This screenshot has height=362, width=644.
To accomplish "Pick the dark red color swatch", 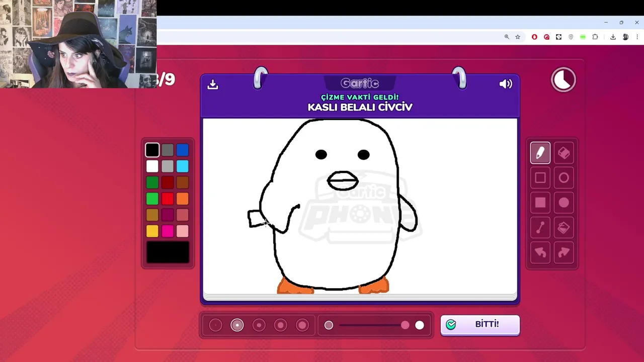I will tap(168, 183).
